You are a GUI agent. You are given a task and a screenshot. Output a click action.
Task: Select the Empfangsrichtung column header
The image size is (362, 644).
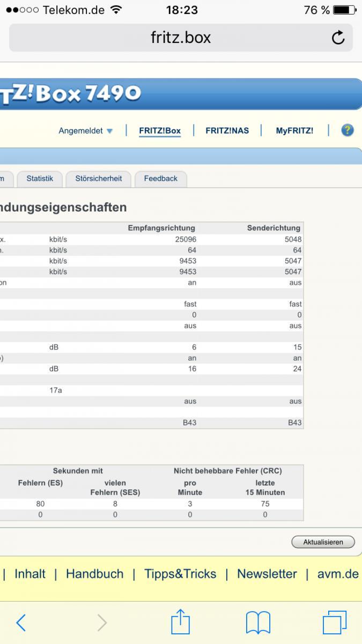[162, 228]
